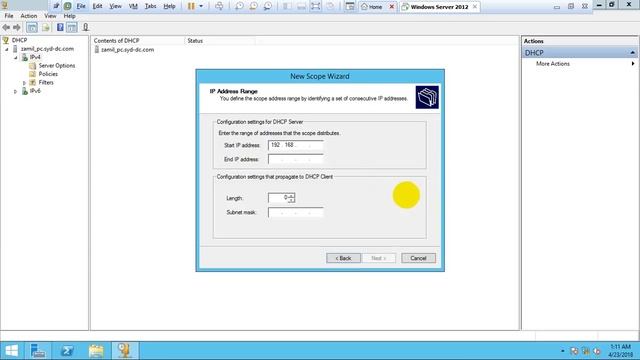The width and height of the screenshot is (640, 360).
Task: Select the DHCP root node in the tree
Action: point(19,40)
